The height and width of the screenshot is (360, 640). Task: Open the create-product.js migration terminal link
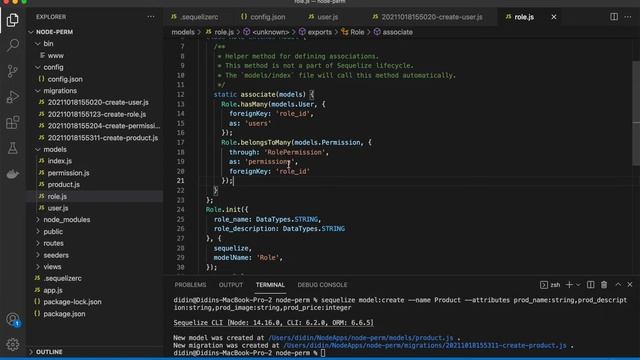[x=425, y=345]
